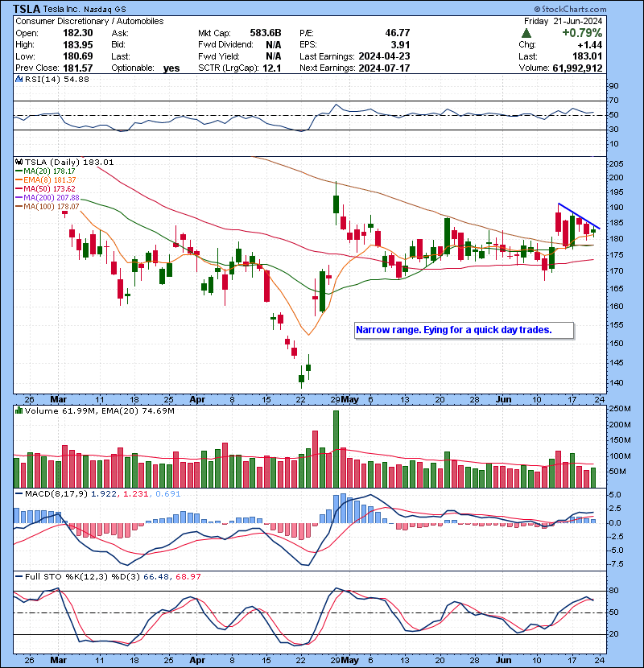This screenshot has width=644, height=668.
Task: Click the candlestick icon beside TSLA (Daily)
Action: [19, 162]
